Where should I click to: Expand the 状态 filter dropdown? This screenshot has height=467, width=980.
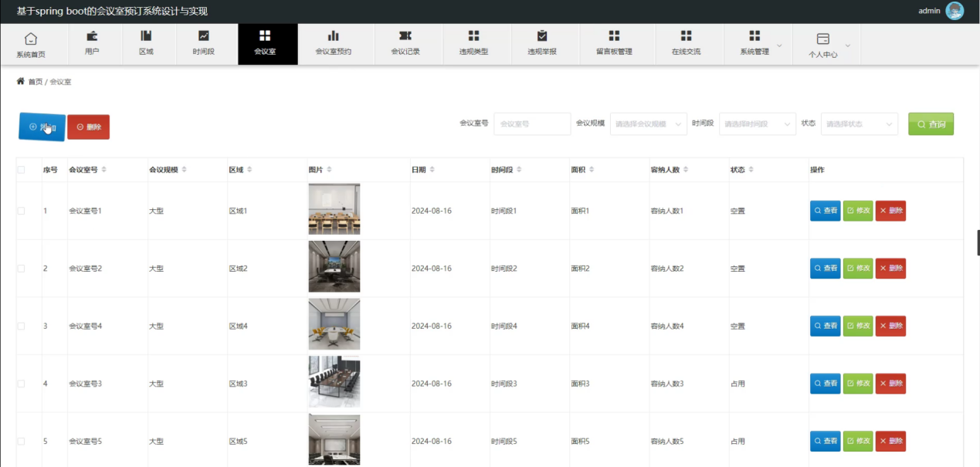[x=859, y=124]
